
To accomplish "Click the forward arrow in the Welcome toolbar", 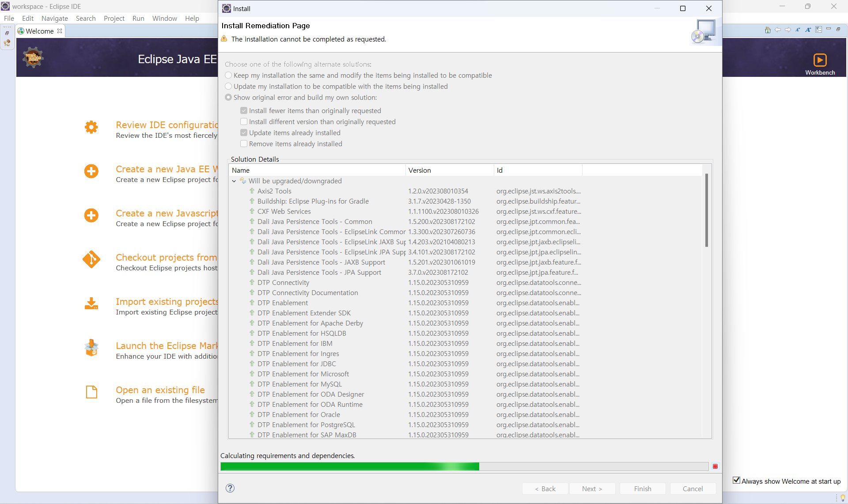I will [x=788, y=30].
